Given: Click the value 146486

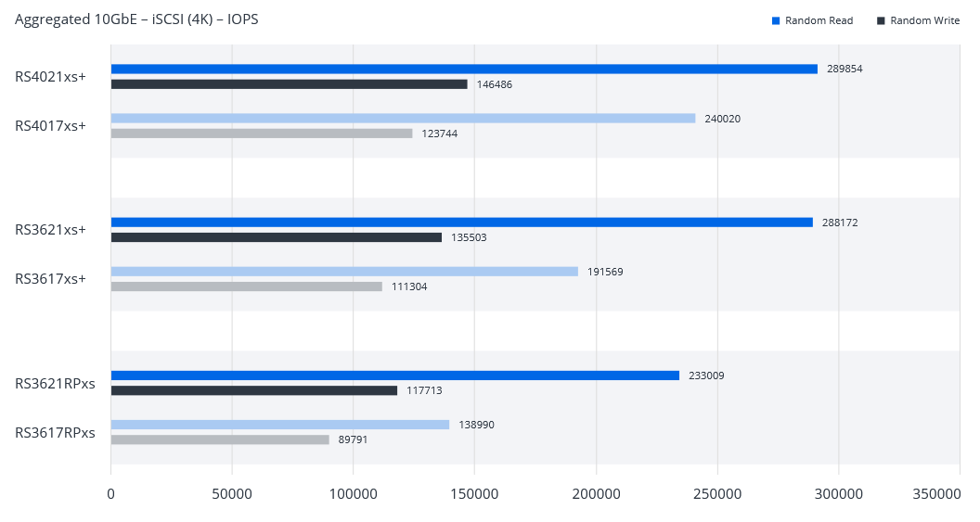Looking at the screenshot, I should tap(495, 84).
